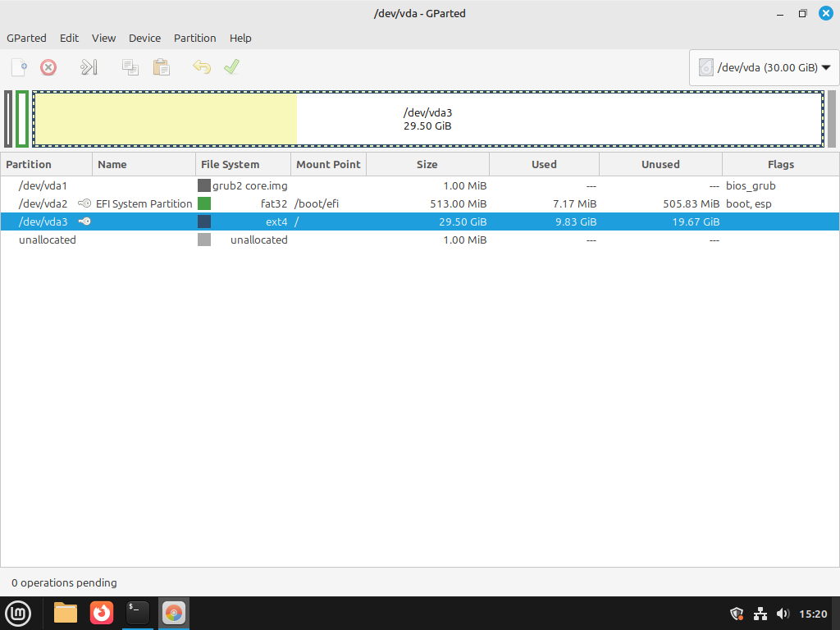Click the /dev/vda3 block in disk map

click(x=427, y=119)
